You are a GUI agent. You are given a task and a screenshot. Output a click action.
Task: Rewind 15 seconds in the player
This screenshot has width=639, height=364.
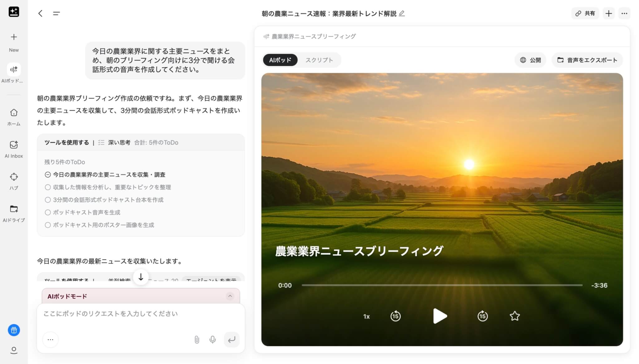tap(395, 316)
